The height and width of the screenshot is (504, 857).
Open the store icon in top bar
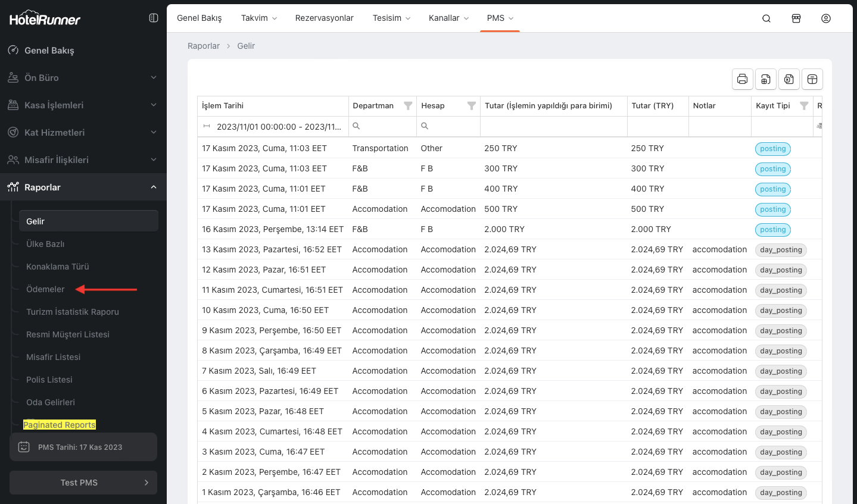point(796,18)
